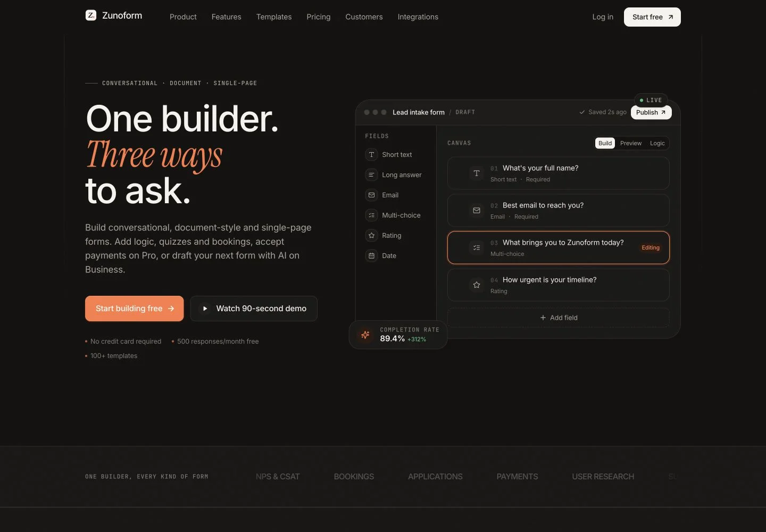
Task: Click APPLICATIONS in the form types strip
Action: pyautogui.click(x=435, y=477)
